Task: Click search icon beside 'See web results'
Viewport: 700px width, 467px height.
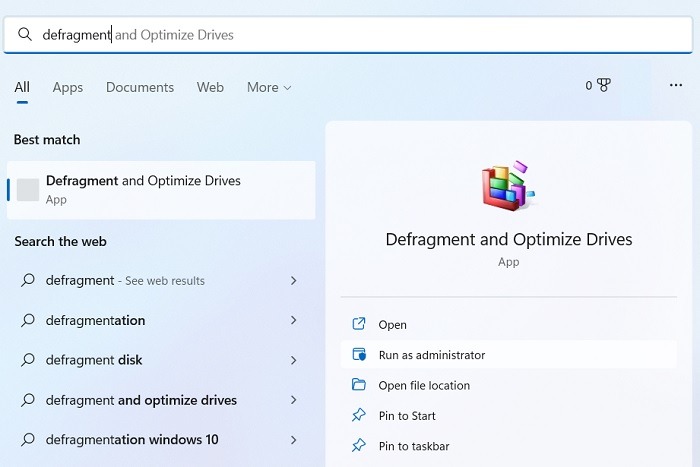Action: point(28,280)
